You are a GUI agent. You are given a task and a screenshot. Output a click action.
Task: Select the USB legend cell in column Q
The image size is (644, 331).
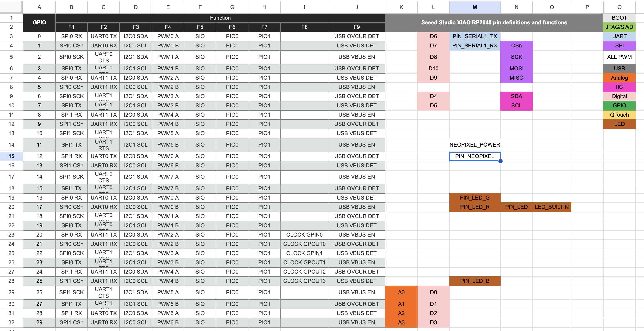[619, 69]
